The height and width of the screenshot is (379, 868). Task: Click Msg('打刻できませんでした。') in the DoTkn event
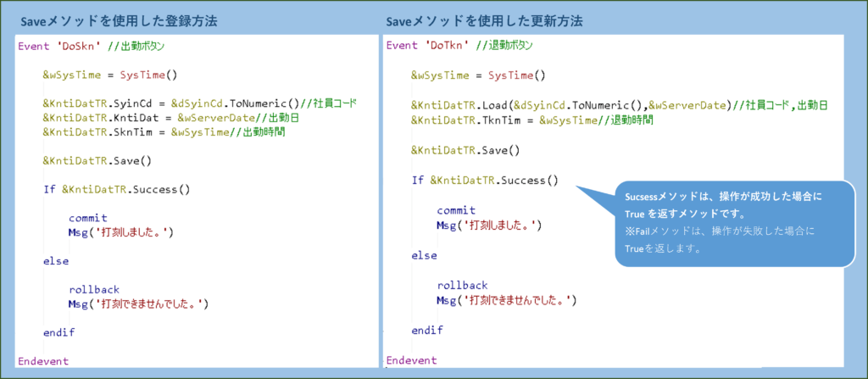click(507, 300)
